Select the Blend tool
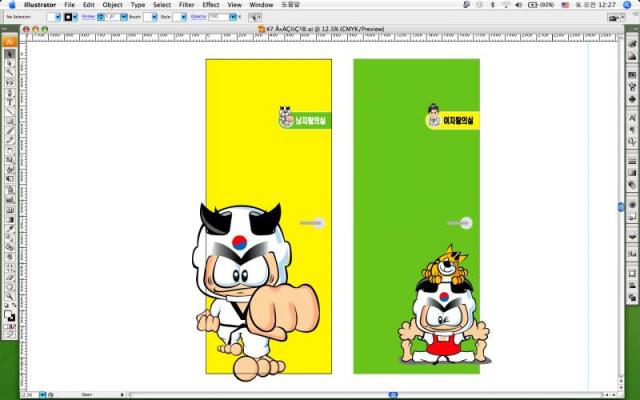 click(10, 239)
